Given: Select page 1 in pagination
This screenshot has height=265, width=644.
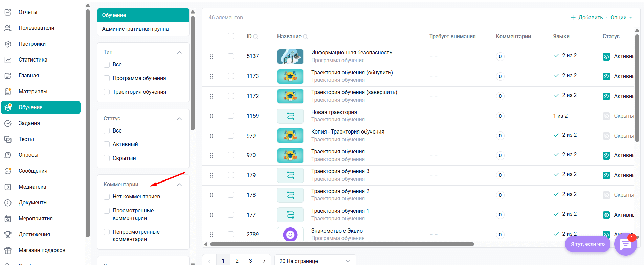Looking at the screenshot, I should tap(223, 261).
